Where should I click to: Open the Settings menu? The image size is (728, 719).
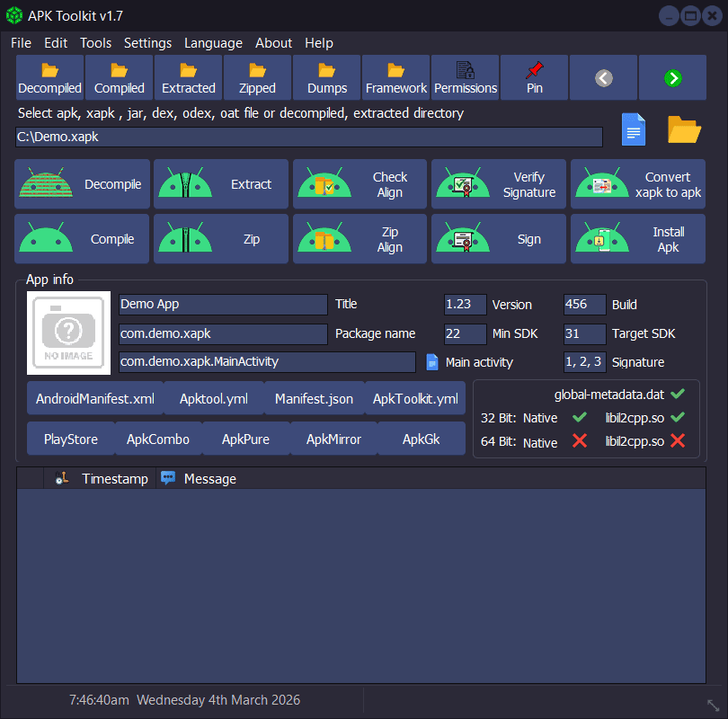coord(147,43)
